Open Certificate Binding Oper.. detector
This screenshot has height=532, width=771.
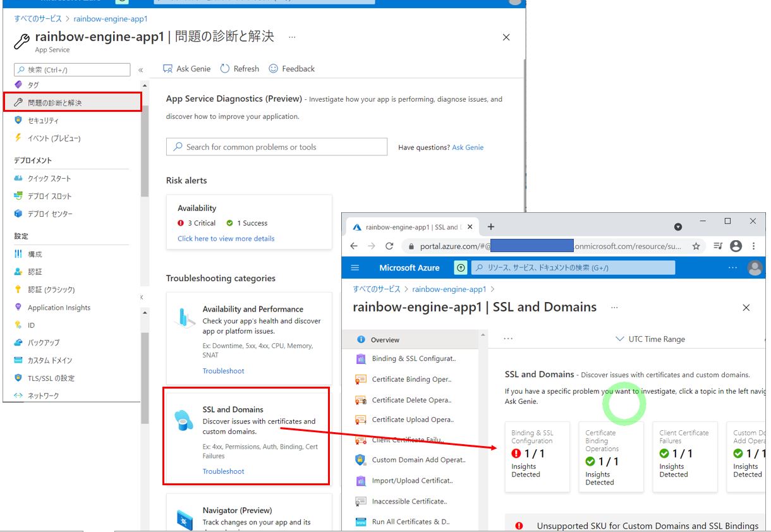[x=410, y=379]
